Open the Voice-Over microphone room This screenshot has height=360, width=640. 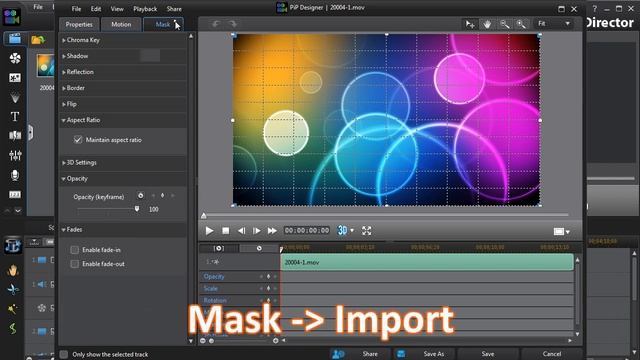pyautogui.click(x=15, y=175)
